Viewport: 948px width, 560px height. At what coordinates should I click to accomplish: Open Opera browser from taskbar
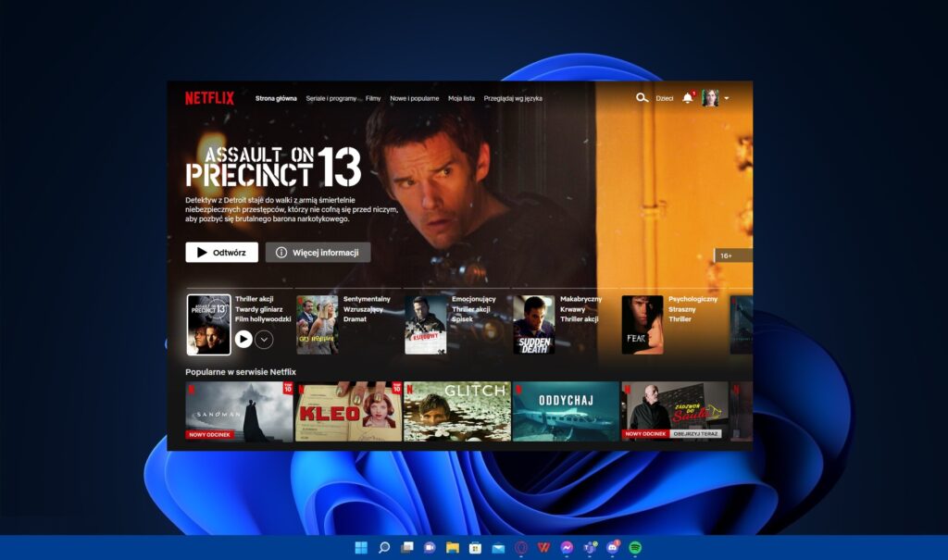521,547
